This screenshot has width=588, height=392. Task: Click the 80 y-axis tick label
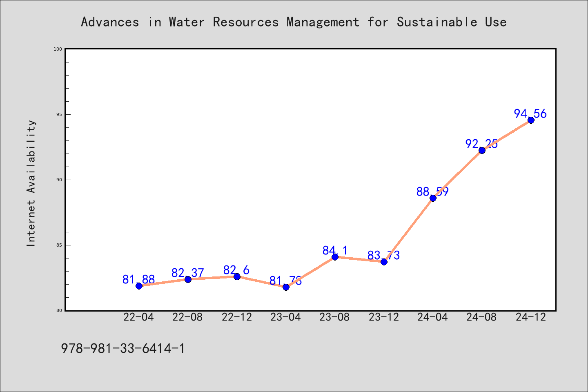tap(59, 310)
